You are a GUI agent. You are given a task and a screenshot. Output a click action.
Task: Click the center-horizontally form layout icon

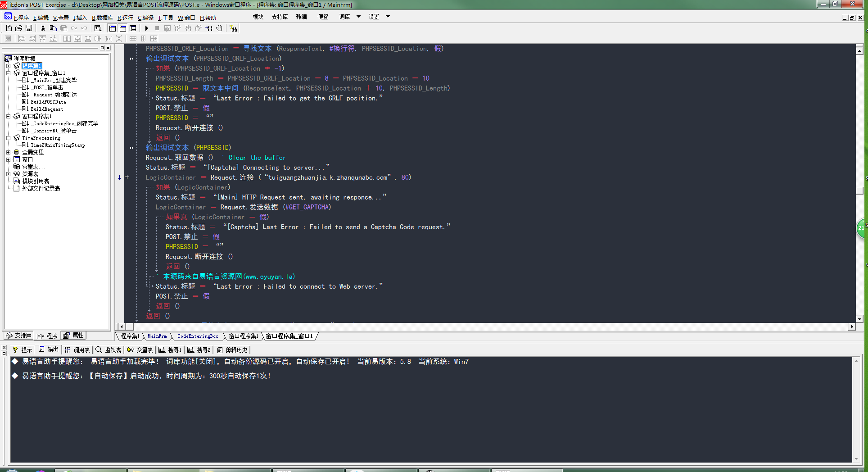pyautogui.click(x=67, y=39)
